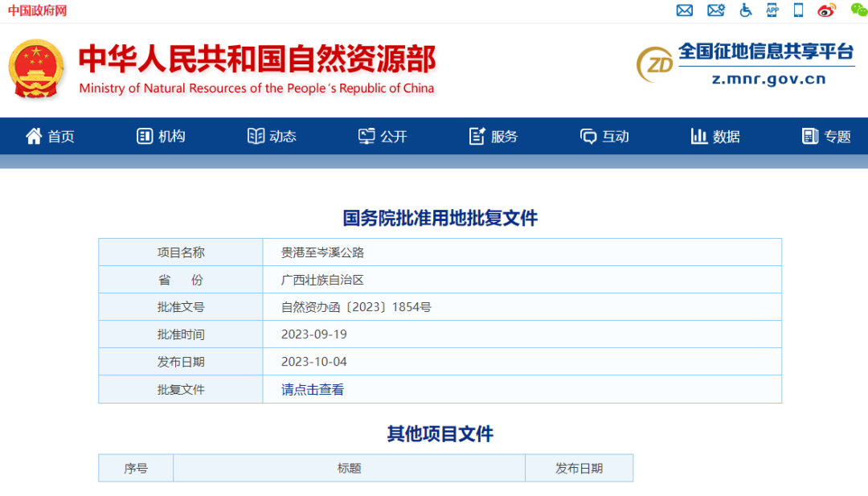The height and width of the screenshot is (496, 868).
Task: Open the APP download icon
Action: [x=772, y=10]
